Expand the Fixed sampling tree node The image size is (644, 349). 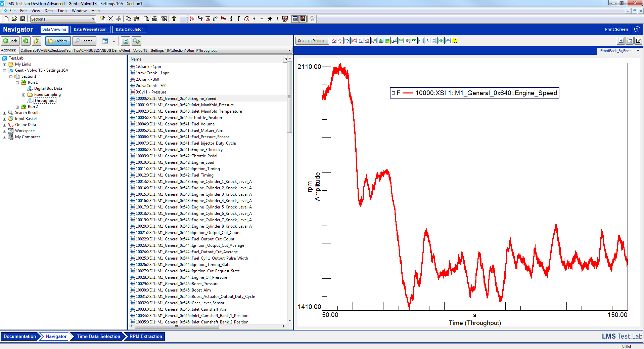click(24, 95)
